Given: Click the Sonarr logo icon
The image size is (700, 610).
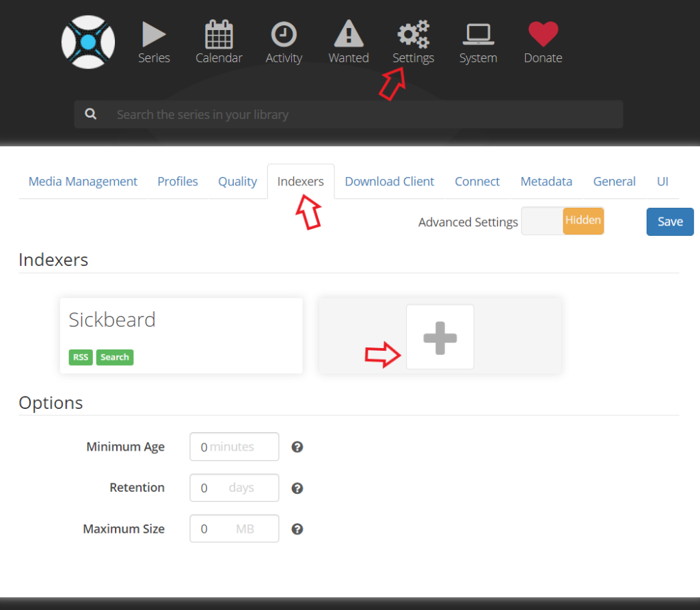Looking at the screenshot, I should [x=88, y=42].
